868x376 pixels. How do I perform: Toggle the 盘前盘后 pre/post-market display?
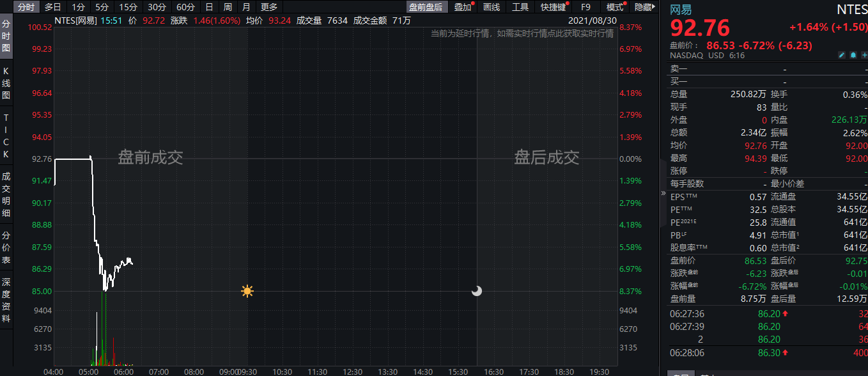coord(426,8)
